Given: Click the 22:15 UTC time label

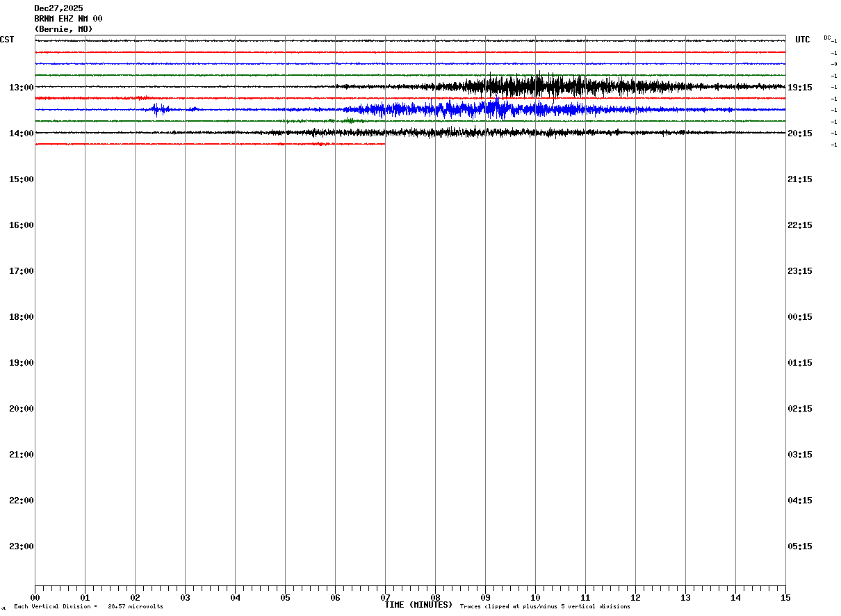Looking at the screenshot, I should point(800,225).
